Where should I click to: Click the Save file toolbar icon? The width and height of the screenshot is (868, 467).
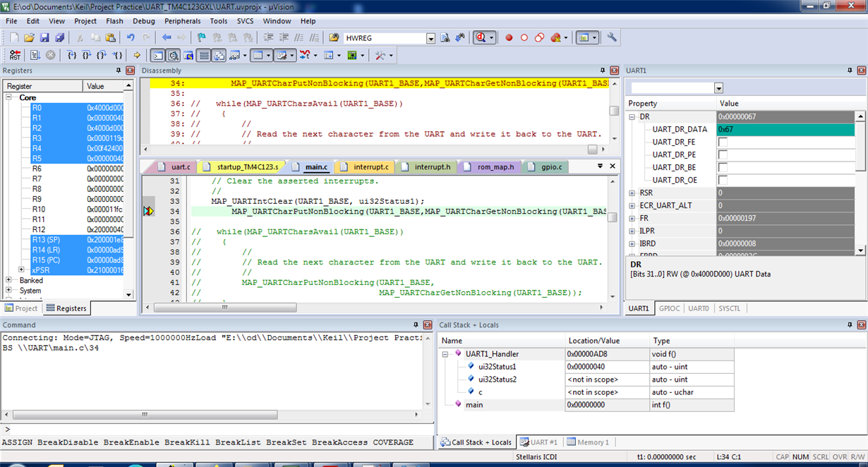click(x=44, y=38)
